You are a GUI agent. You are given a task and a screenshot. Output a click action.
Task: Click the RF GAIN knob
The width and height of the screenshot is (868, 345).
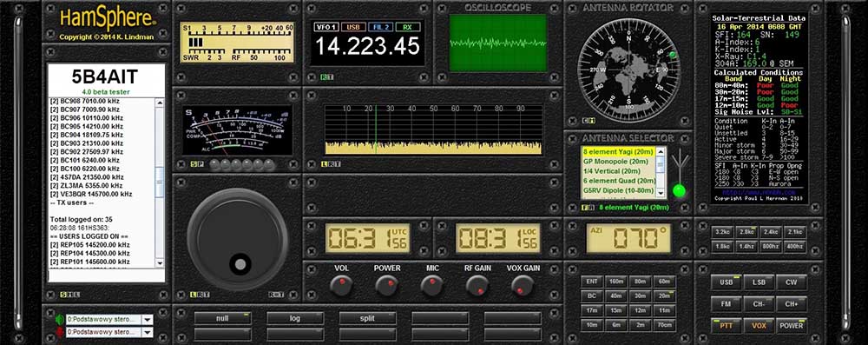(477, 286)
